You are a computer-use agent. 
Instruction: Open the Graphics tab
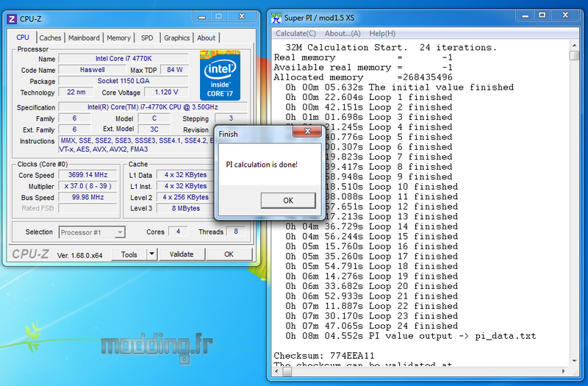[176, 38]
